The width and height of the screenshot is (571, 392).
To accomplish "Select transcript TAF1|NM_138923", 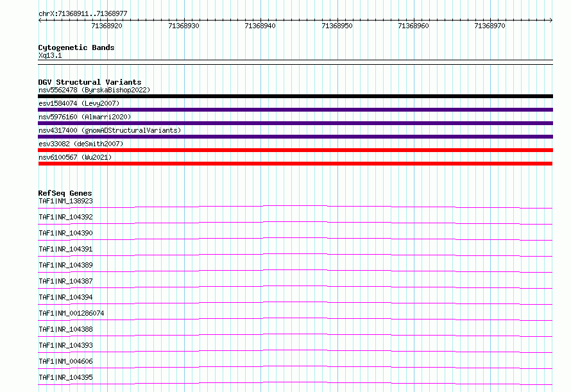I will [x=65, y=201].
